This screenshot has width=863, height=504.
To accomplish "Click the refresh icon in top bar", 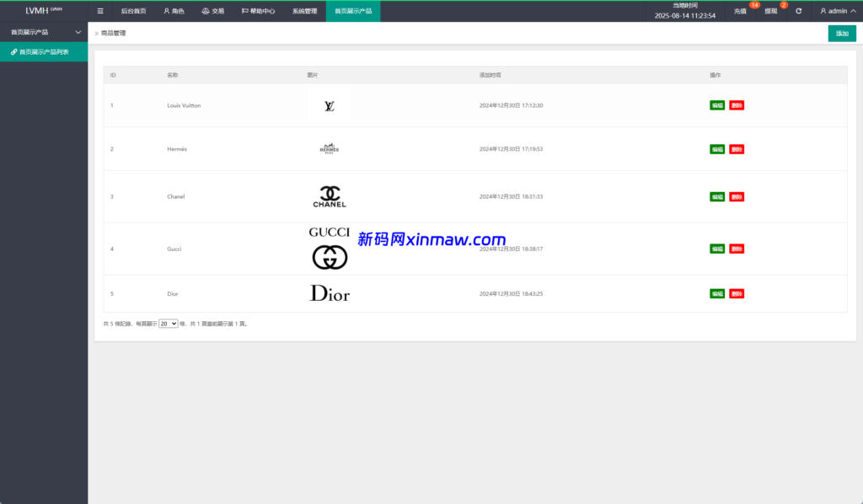I will coord(798,11).
